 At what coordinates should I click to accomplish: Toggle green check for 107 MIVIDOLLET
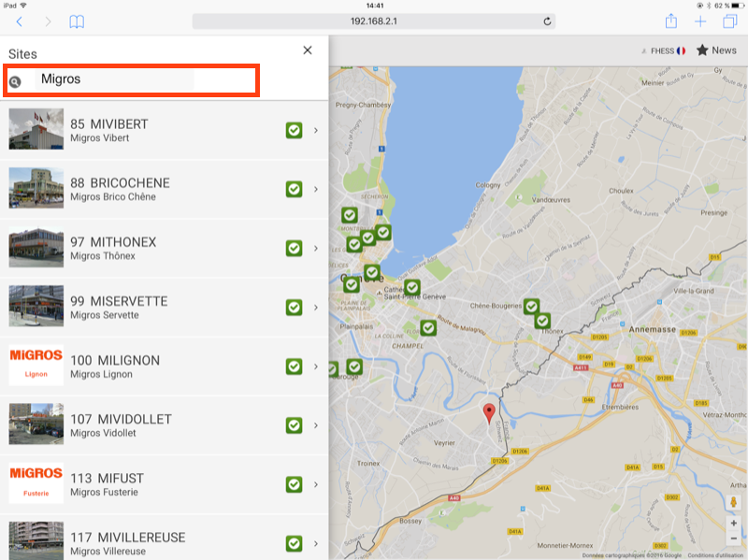[294, 425]
